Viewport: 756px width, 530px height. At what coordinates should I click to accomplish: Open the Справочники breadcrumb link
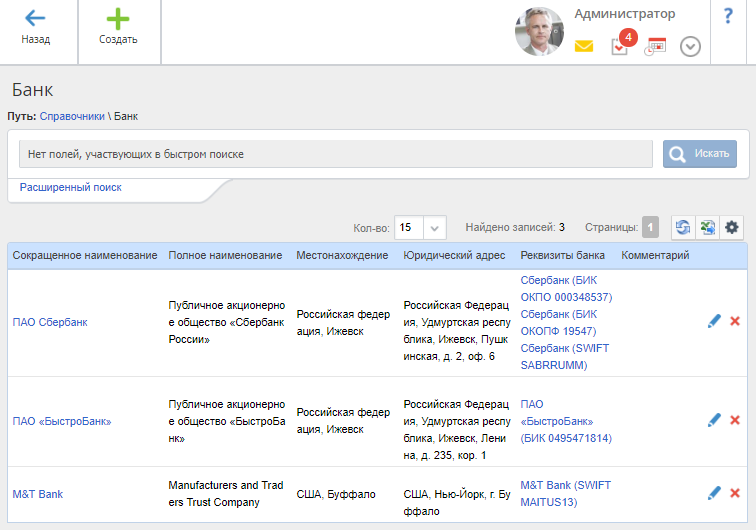click(72, 116)
